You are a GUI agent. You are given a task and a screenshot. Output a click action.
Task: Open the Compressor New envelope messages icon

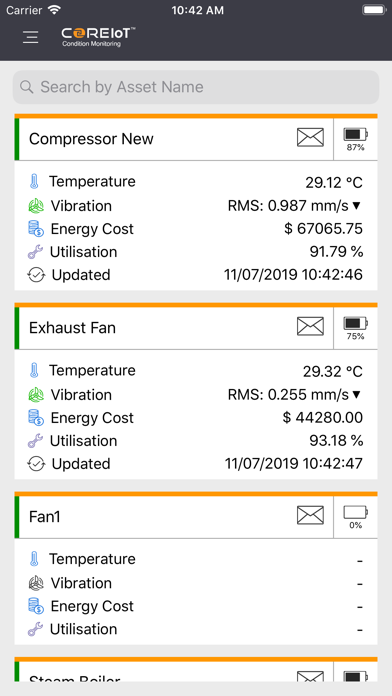click(310, 137)
